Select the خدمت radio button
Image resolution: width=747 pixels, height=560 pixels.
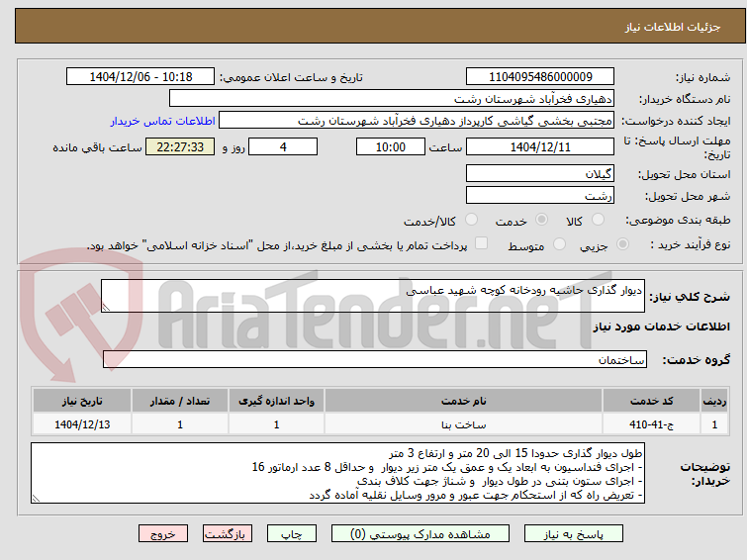[x=541, y=220]
